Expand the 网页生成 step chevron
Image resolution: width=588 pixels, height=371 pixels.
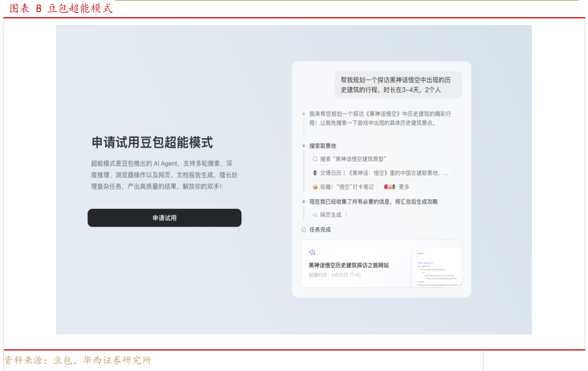click(x=346, y=215)
